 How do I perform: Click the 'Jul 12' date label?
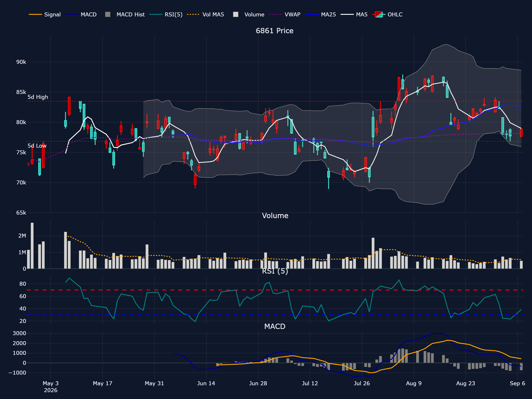point(310,383)
